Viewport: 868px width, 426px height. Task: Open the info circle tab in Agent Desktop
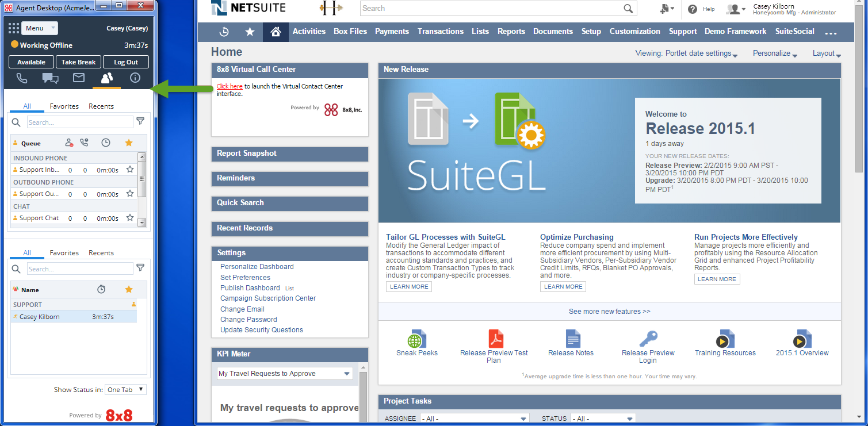click(135, 78)
